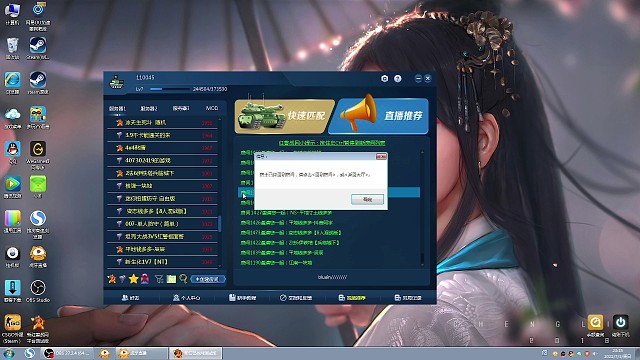Click announcement line starting with room 1427
Screen dimensions: 640x360
[286, 213]
